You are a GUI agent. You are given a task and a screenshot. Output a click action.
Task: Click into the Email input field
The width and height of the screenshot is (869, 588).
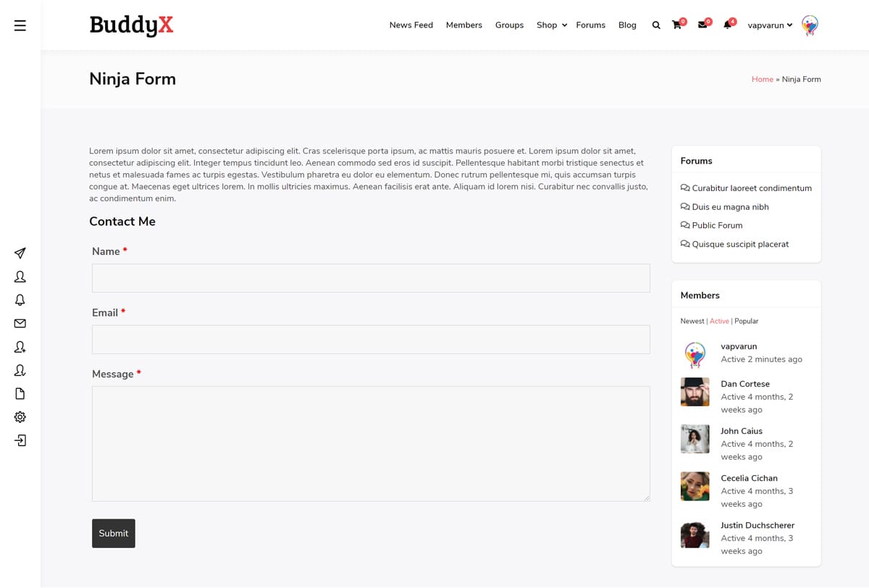point(371,340)
